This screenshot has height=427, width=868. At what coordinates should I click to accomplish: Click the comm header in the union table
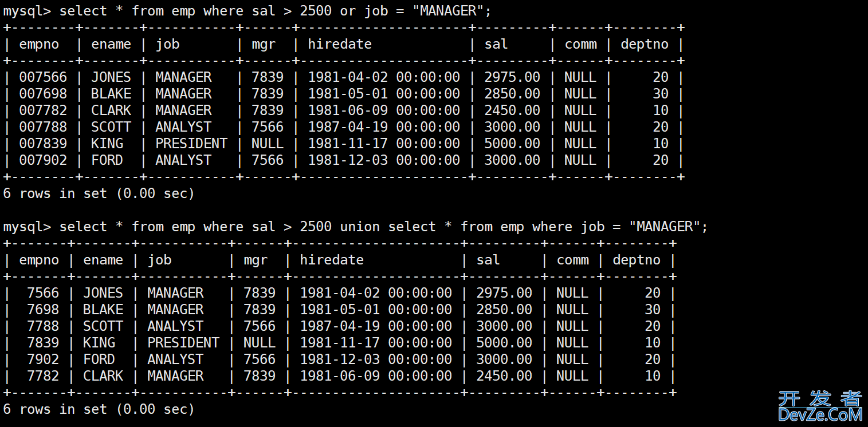(573, 260)
